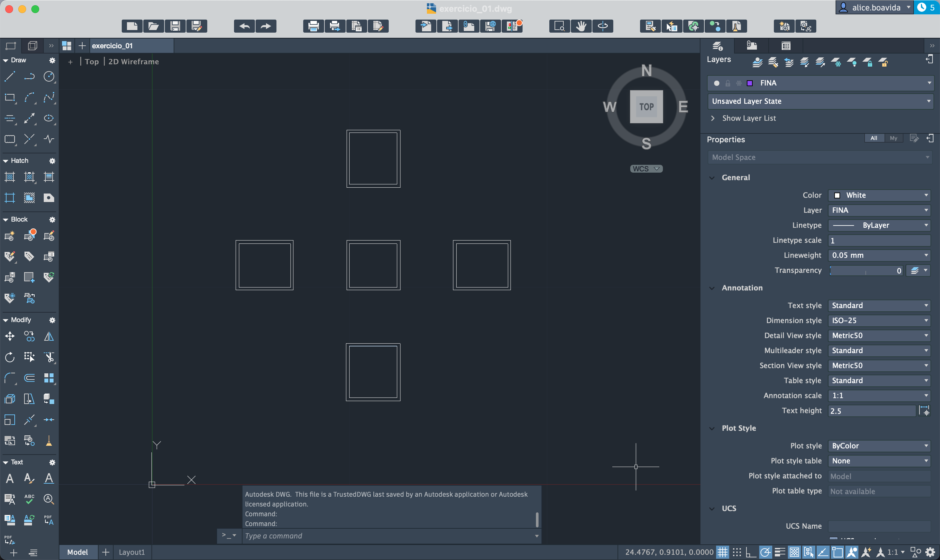Click the Save disk icon
This screenshot has height=560, width=940.
tap(175, 26)
